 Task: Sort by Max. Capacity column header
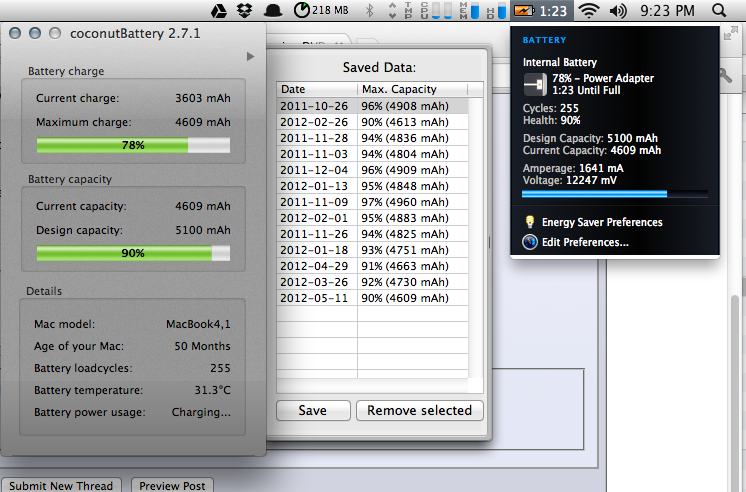pos(412,89)
